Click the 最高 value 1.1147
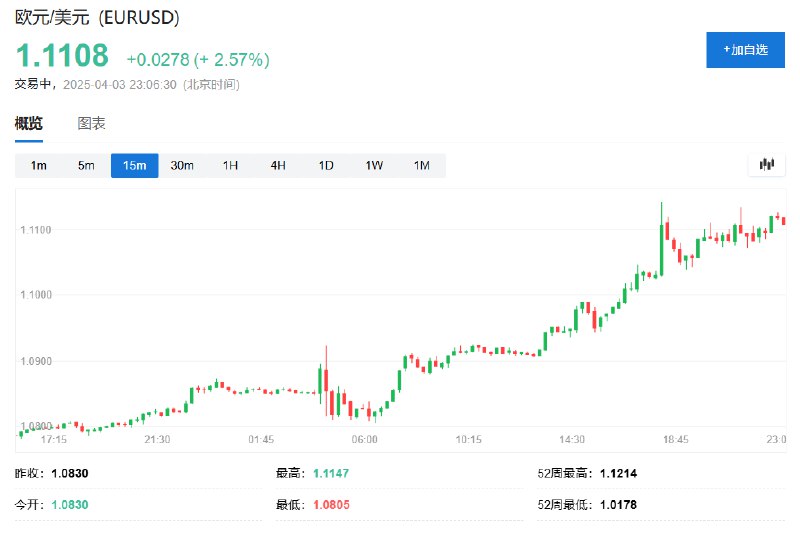The height and width of the screenshot is (536, 800). pyautogui.click(x=331, y=474)
